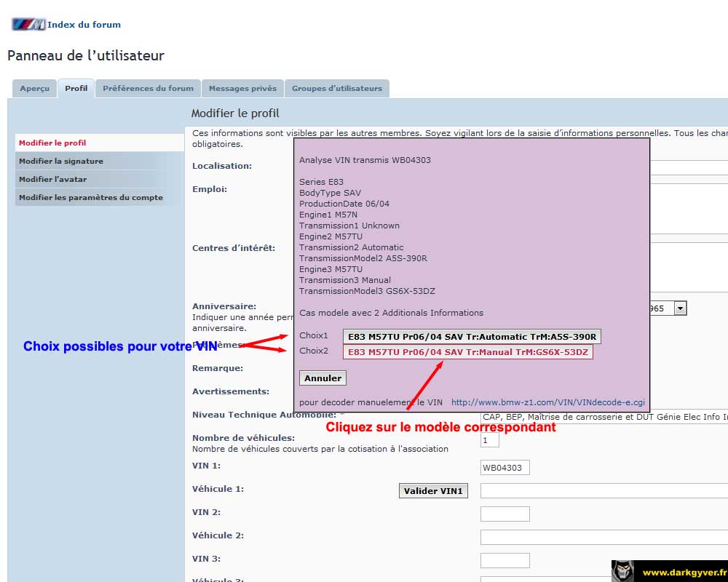Click the Niveau Technique Automobile text field
The width and height of the screenshot is (728, 582).
[x=604, y=417]
